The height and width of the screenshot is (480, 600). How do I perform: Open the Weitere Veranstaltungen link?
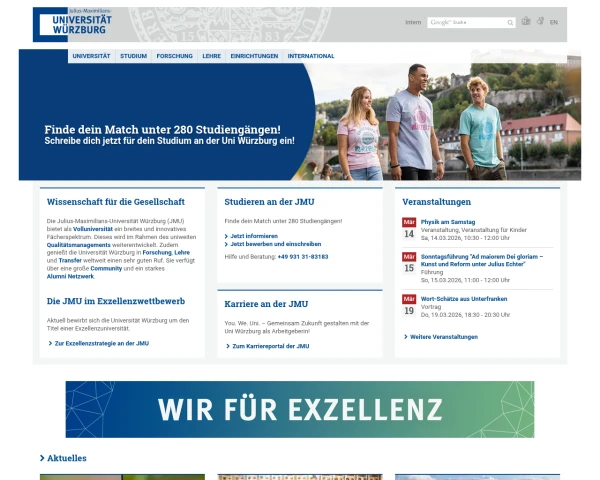click(444, 337)
